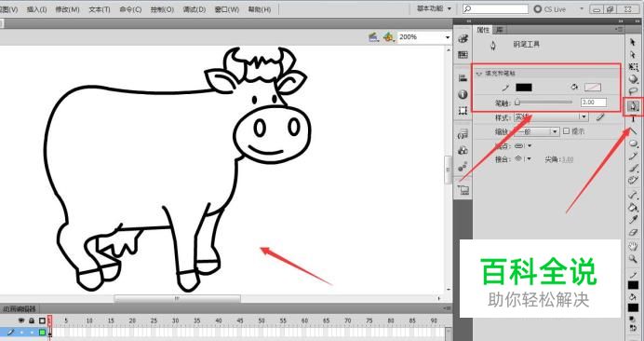Open the Swatches panel icon
Image resolution: width=644 pixels, height=341 pixels.
click(x=463, y=55)
